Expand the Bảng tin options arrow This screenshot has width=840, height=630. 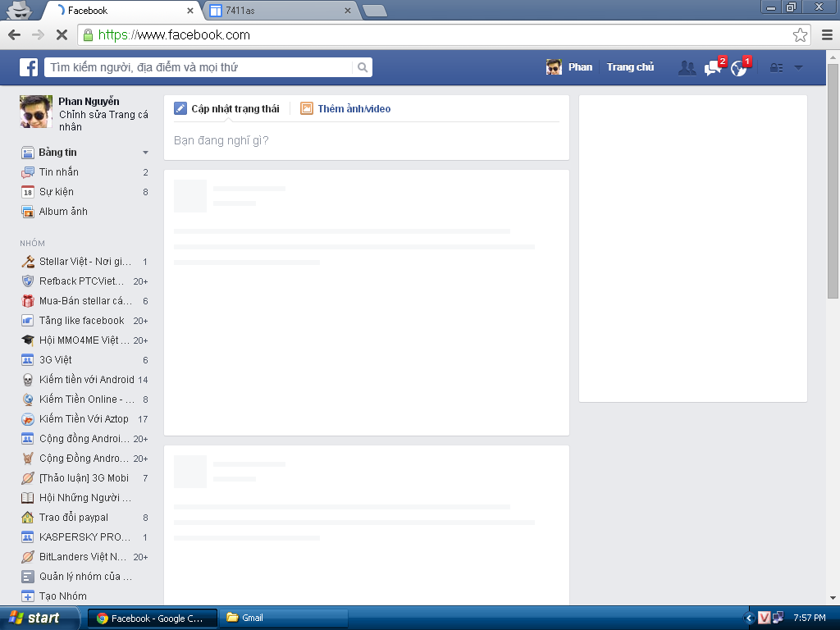(145, 153)
